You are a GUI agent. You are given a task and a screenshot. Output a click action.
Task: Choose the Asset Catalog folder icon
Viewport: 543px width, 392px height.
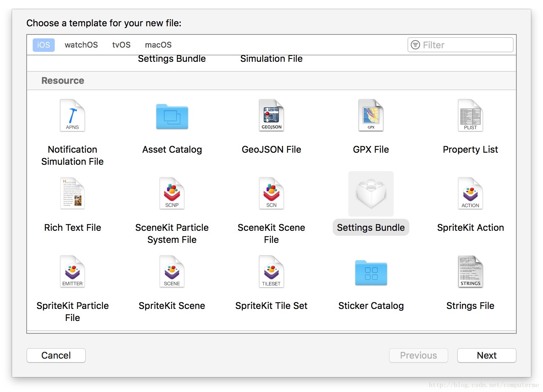pos(172,116)
